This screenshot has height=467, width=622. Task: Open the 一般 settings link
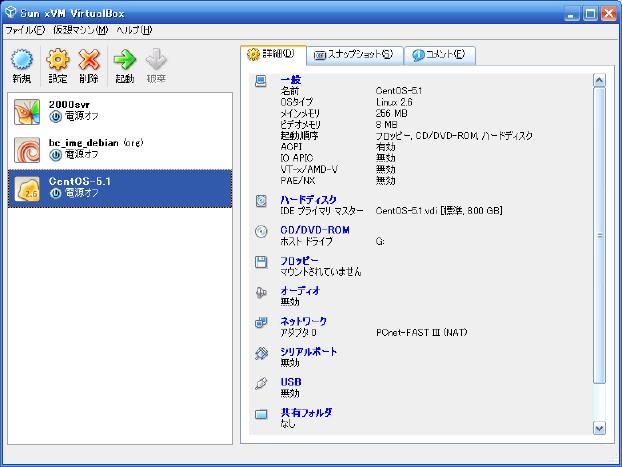[290, 80]
